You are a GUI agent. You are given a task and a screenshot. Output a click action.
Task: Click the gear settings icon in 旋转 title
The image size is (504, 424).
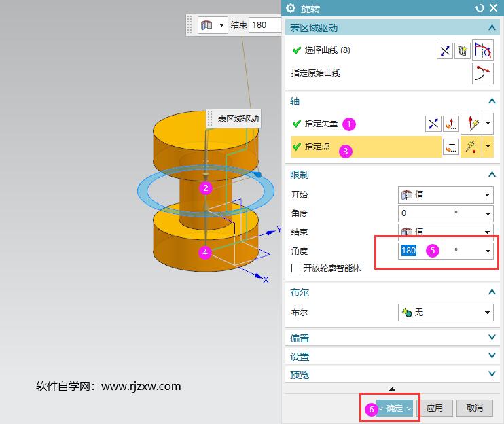[x=291, y=8]
